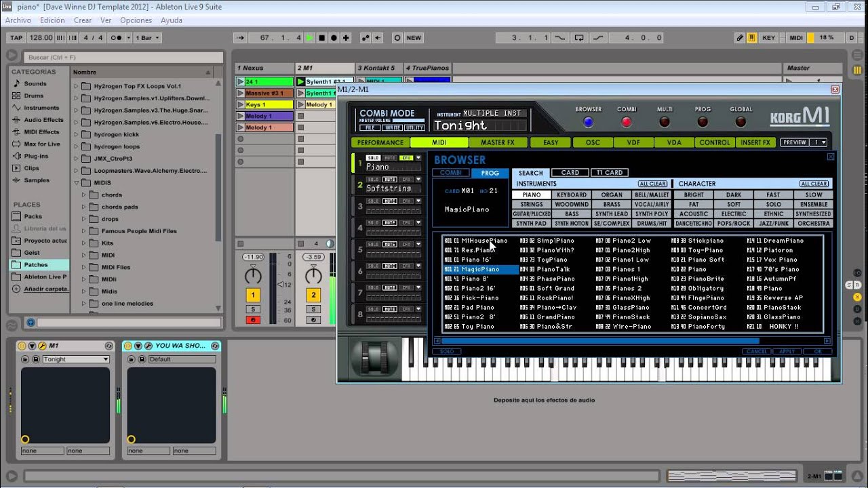This screenshot has width=868, height=488.
Task: Open the Crear menu
Action: 83,20
